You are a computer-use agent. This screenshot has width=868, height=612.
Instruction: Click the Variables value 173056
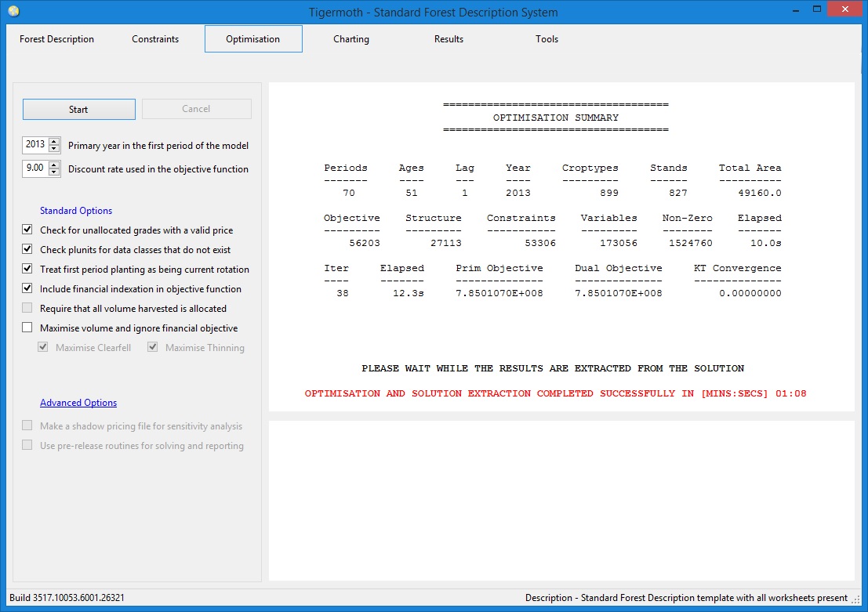coord(619,243)
